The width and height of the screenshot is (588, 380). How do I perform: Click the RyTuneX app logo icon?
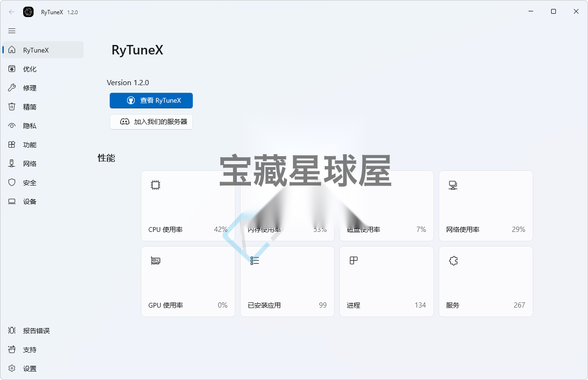28,12
